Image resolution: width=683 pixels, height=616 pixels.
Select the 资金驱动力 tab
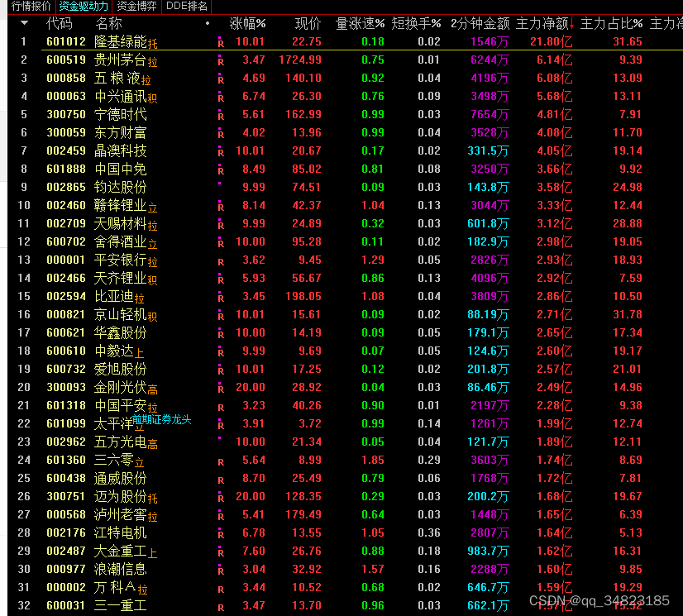(84, 6)
